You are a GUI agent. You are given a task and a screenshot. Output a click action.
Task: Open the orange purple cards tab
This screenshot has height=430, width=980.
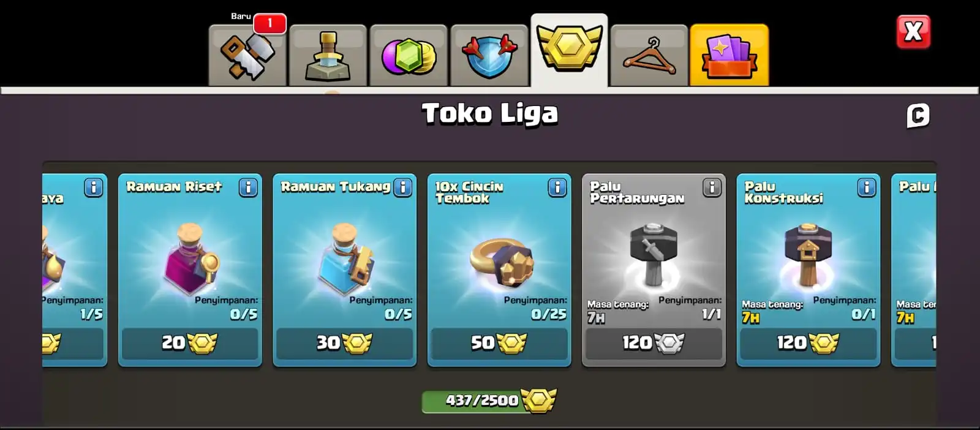tap(729, 55)
